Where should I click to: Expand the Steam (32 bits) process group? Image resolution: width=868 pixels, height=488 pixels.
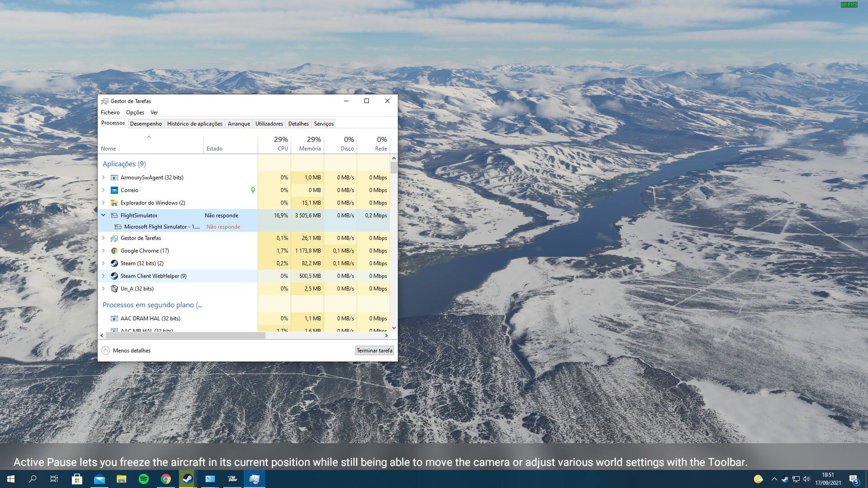click(x=104, y=263)
